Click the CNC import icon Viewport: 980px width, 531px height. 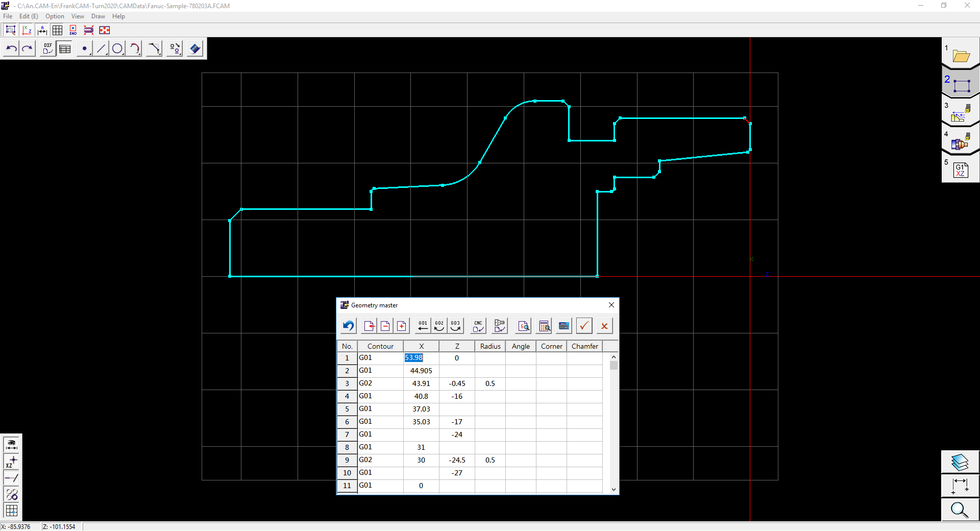click(478, 326)
